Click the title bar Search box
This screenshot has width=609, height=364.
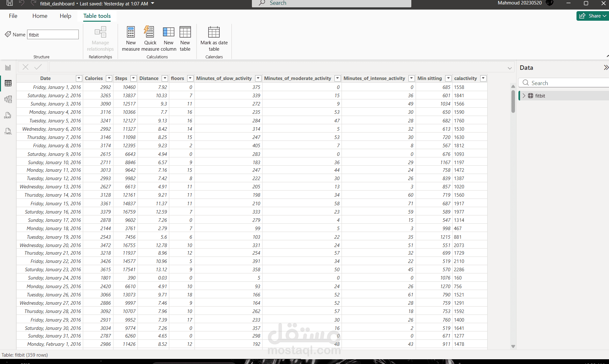pyautogui.click(x=332, y=3)
